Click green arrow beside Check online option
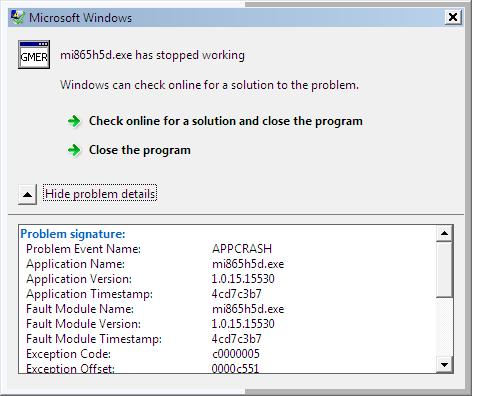This screenshot has height=396, width=486. click(x=74, y=121)
